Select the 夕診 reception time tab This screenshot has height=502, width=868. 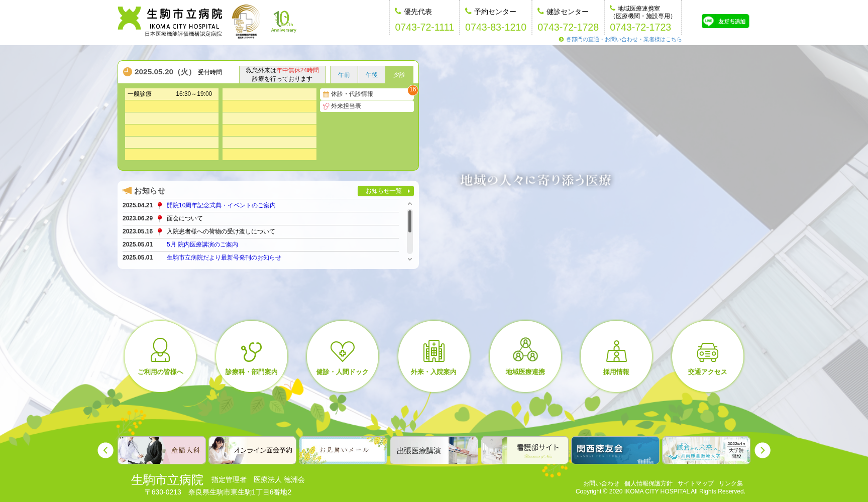[399, 75]
